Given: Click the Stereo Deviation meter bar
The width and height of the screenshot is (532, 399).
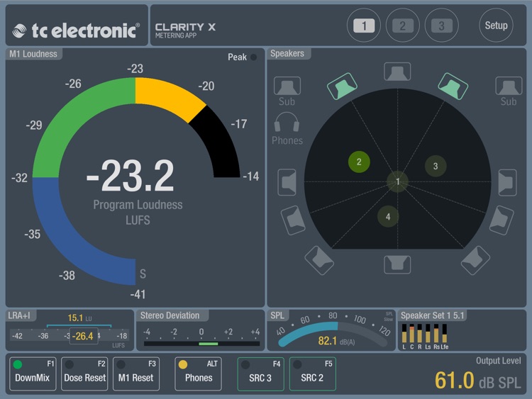Looking at the screenshot, I should 201,344.
